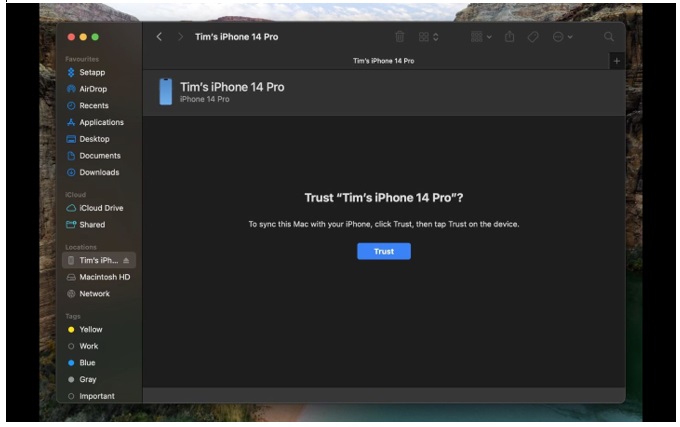Open Documents folder in sidebar
Image resolution: width=680 pixels, height=427 pixels.
[x=99, y=156]
